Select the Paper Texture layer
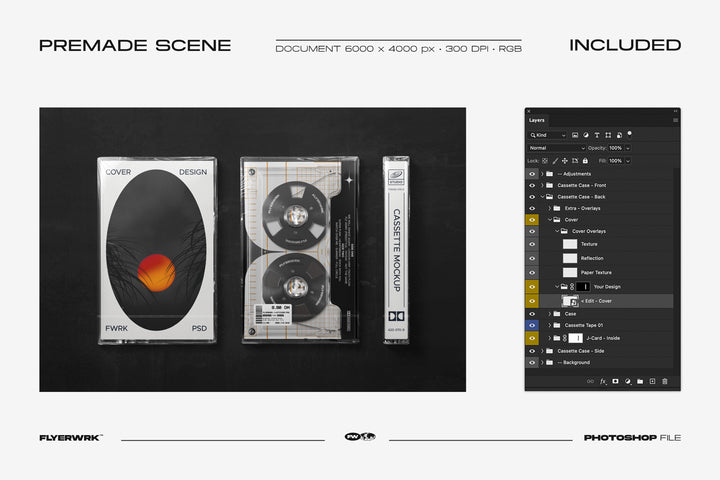This screenshot has width=720, height=480. click(596, 272)
